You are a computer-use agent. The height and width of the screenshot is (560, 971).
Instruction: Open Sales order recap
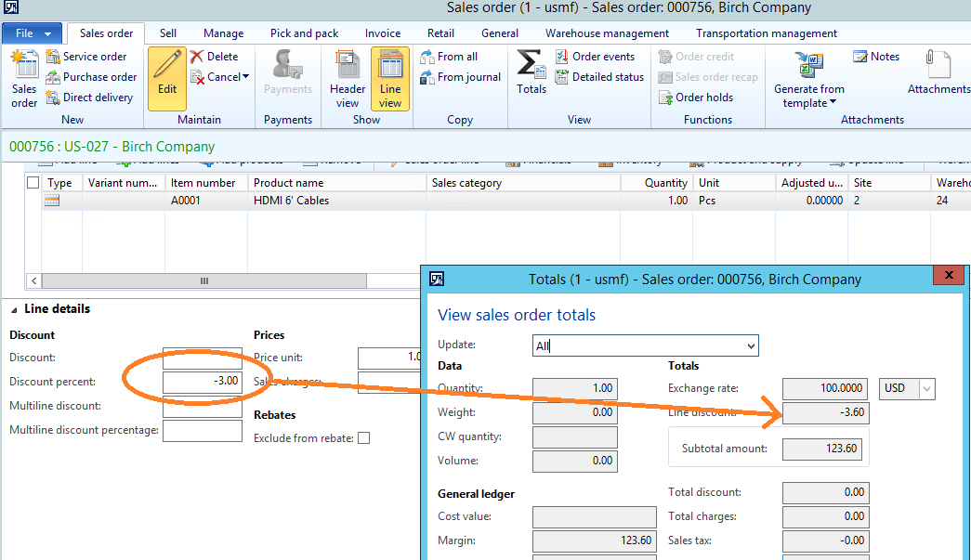[708, 77]
